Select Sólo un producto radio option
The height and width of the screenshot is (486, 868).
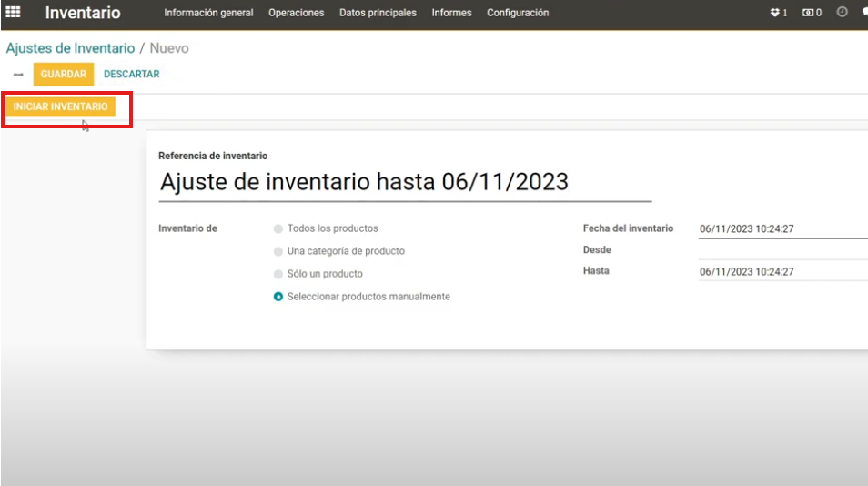[x=278, y=274]
